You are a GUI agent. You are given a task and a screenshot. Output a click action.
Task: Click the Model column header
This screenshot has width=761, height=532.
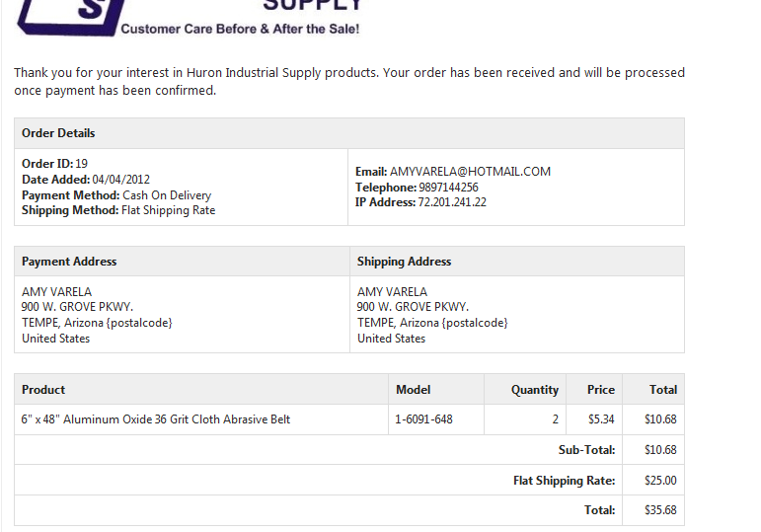413,389
